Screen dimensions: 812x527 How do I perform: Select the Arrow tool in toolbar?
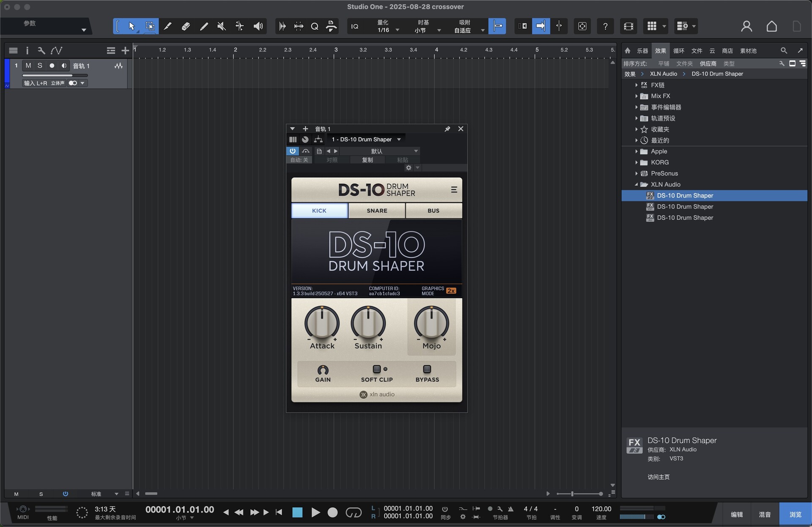(132, 26)
